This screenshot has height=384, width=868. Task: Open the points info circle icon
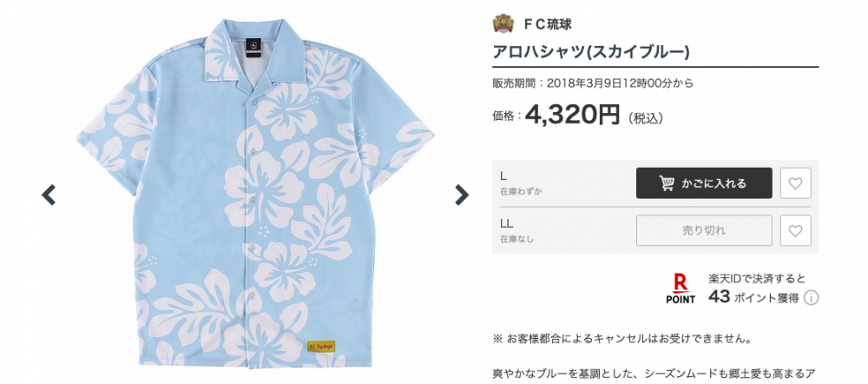coord(811,298)
